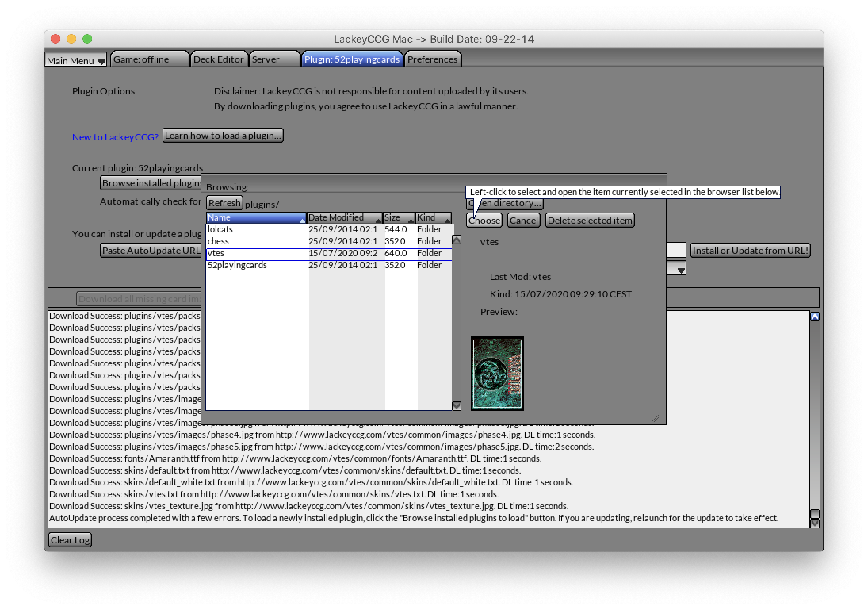Viewport: 868px width, 610px height.
Task: Click the Refresh button in browser
Action: (x=225, y=203)
